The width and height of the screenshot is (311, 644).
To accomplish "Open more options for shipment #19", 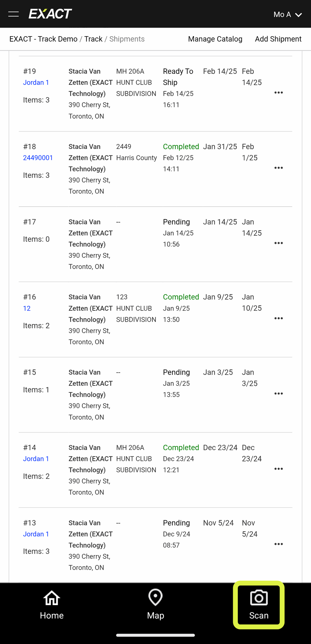I will (278, 93).
